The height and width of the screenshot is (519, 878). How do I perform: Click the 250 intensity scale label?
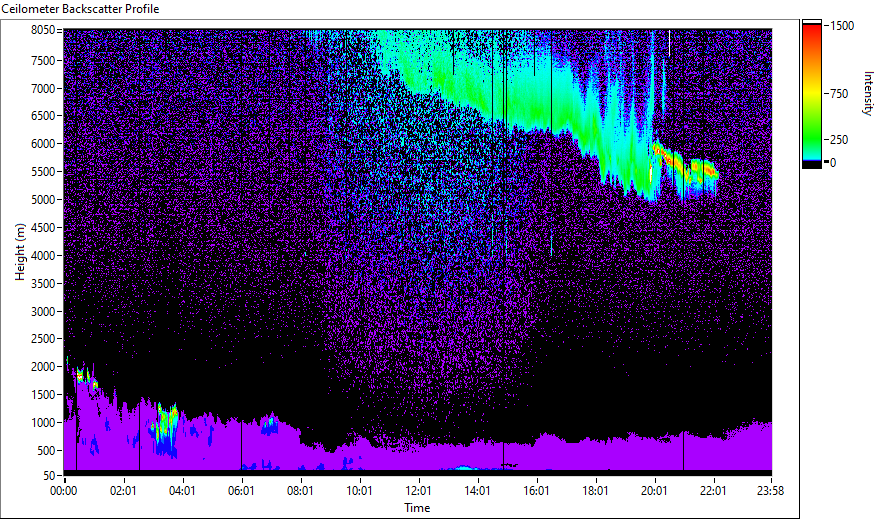[839, 140]
